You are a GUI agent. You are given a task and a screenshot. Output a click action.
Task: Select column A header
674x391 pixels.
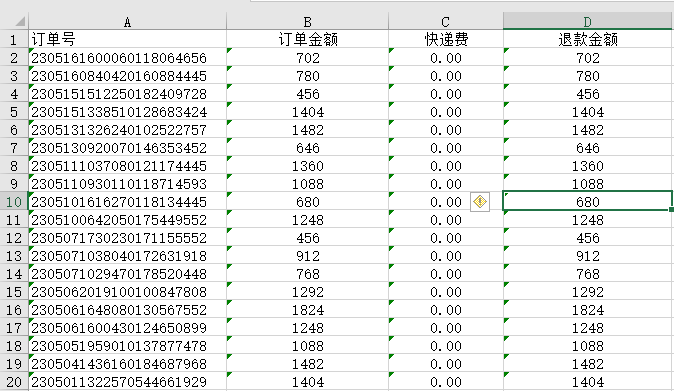point(127,21)
